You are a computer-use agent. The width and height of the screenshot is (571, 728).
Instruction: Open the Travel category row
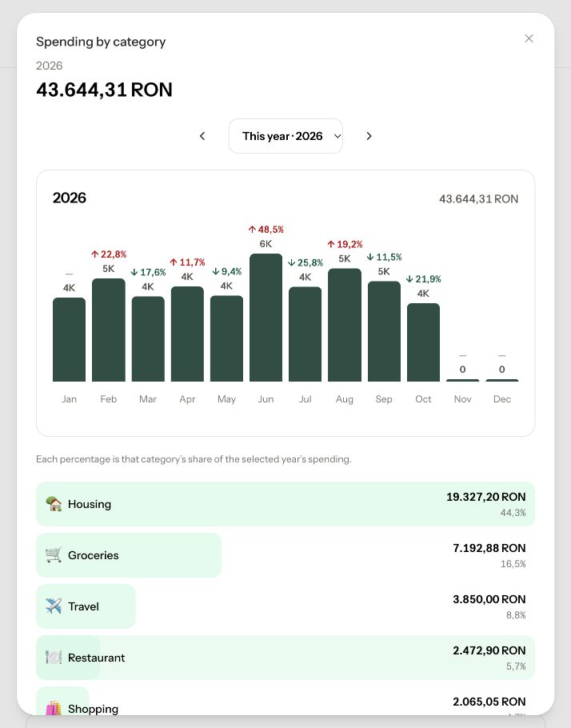coord(285,606)
